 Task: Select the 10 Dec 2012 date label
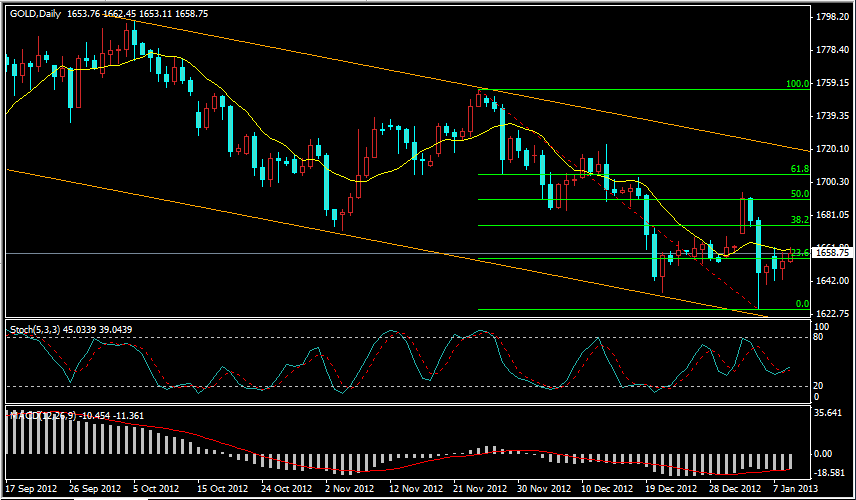[x=607, y=487]
